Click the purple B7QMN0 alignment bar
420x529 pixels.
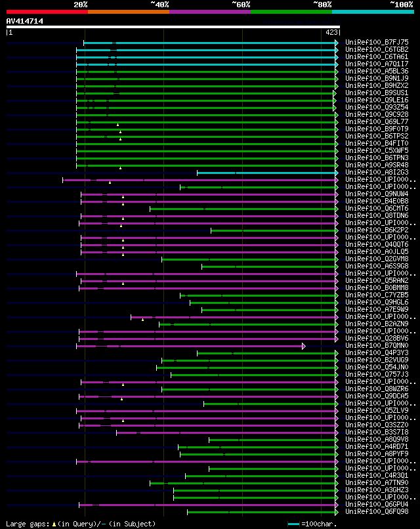[x=189, y=346]
